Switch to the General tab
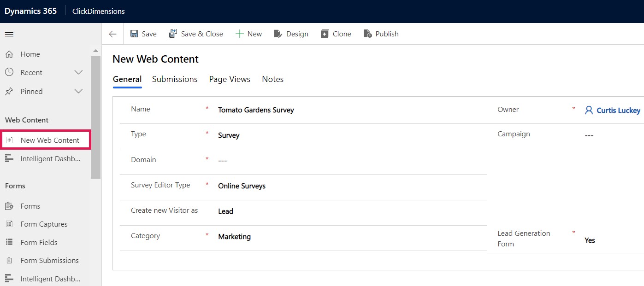644x286 pixels. click(x=127, y=79)
